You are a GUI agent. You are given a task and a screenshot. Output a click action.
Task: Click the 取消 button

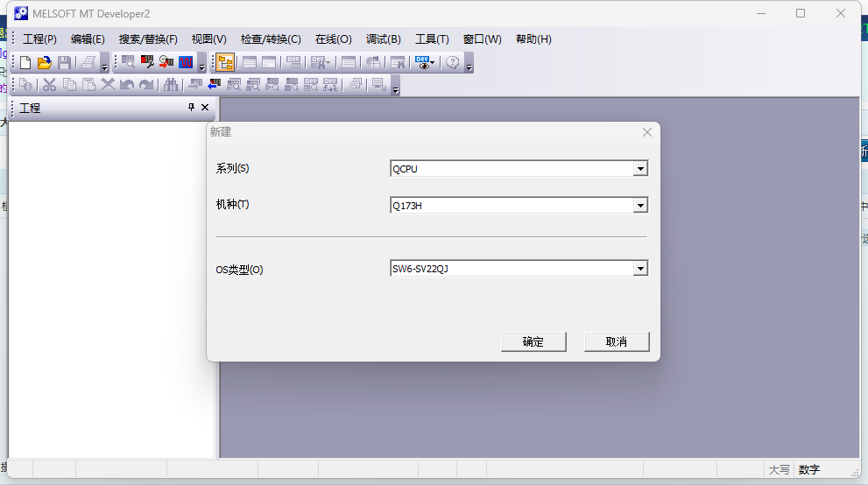[x=616, y=341]
